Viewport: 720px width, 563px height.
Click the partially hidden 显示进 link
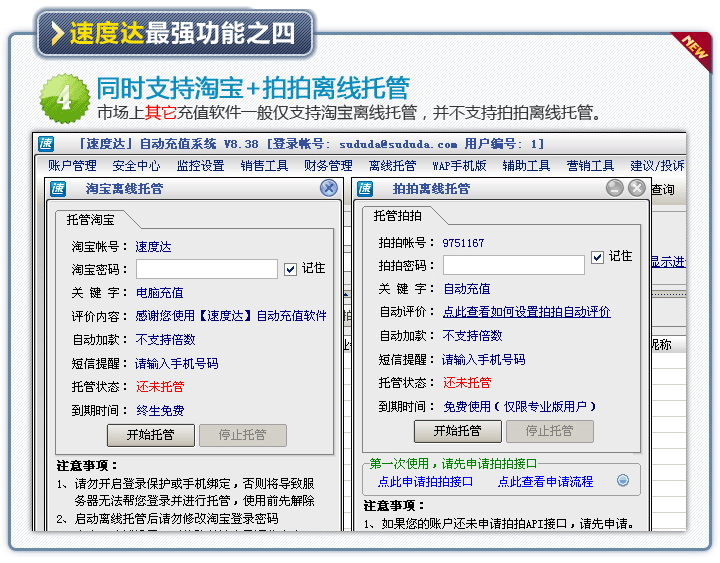pos(668,262)
